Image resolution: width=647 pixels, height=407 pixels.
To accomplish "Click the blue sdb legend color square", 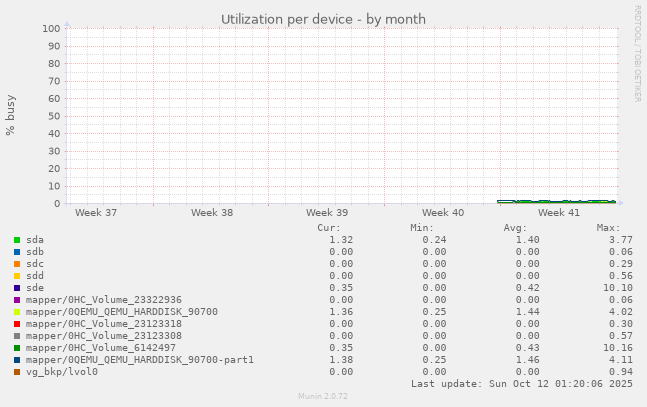I will coord(17,252).
